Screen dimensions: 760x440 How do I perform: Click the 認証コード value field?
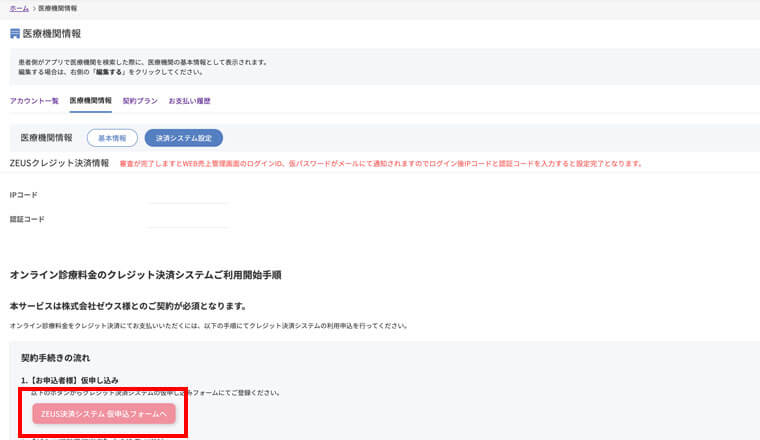click(x=188, y=220)
